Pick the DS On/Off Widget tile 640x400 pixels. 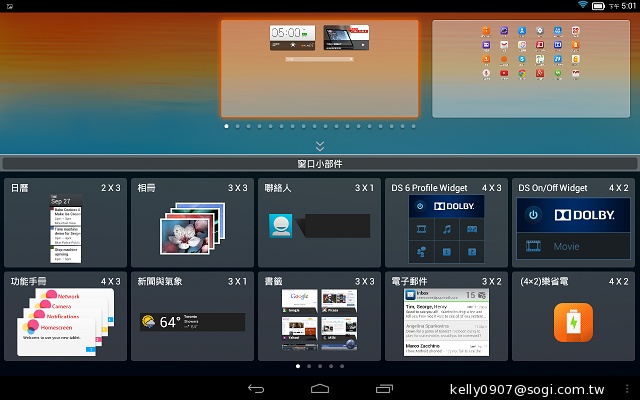point(573,223)
